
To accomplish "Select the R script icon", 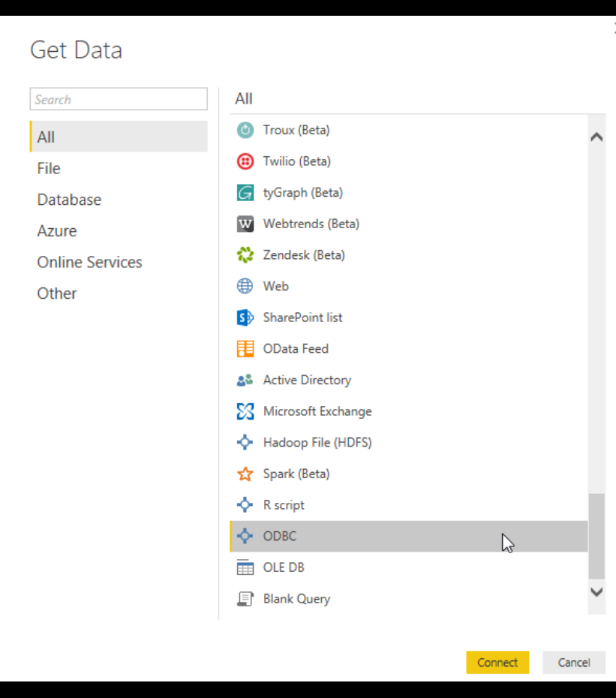I will 245,505.
